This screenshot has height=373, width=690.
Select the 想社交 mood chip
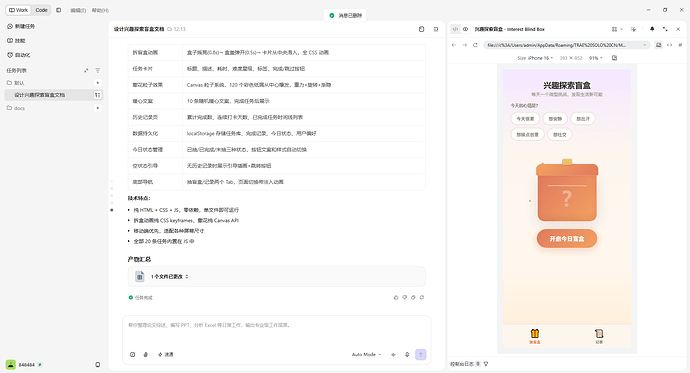coord(560,135)
